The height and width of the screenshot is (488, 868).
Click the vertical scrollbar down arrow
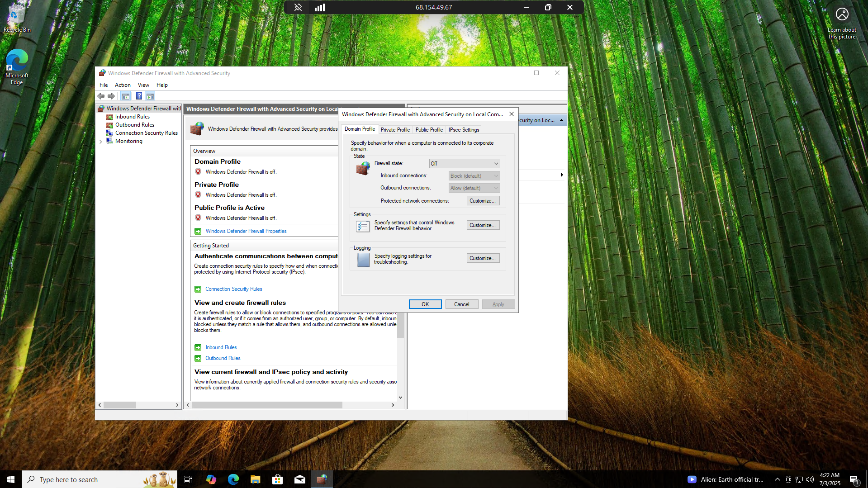[x=400, y=398]
